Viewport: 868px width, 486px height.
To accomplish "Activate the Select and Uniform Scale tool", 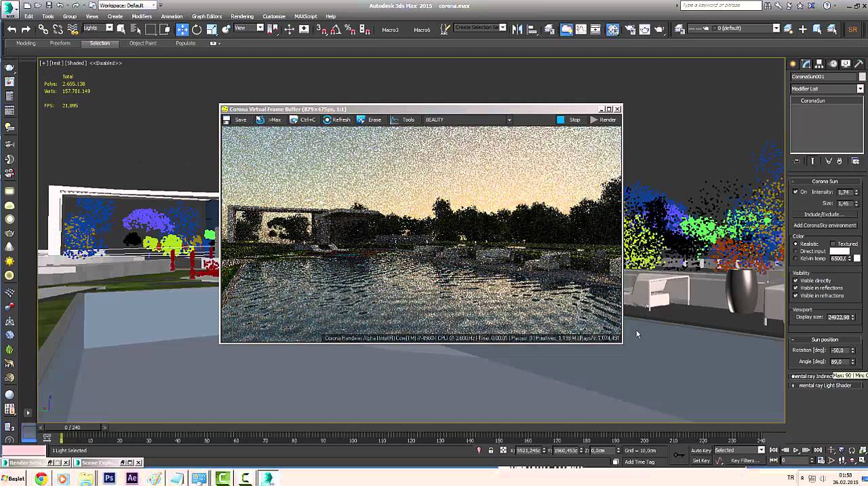I will point(212,29).
